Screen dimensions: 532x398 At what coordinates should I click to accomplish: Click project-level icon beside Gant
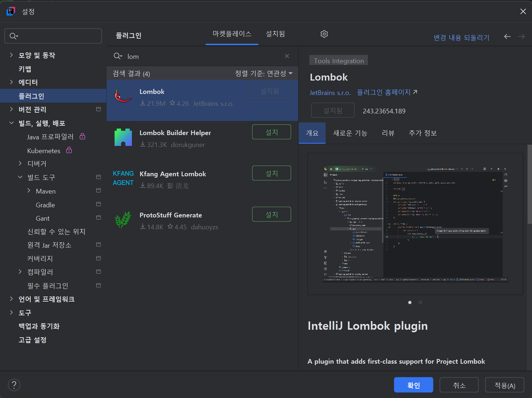pos(98,217)
